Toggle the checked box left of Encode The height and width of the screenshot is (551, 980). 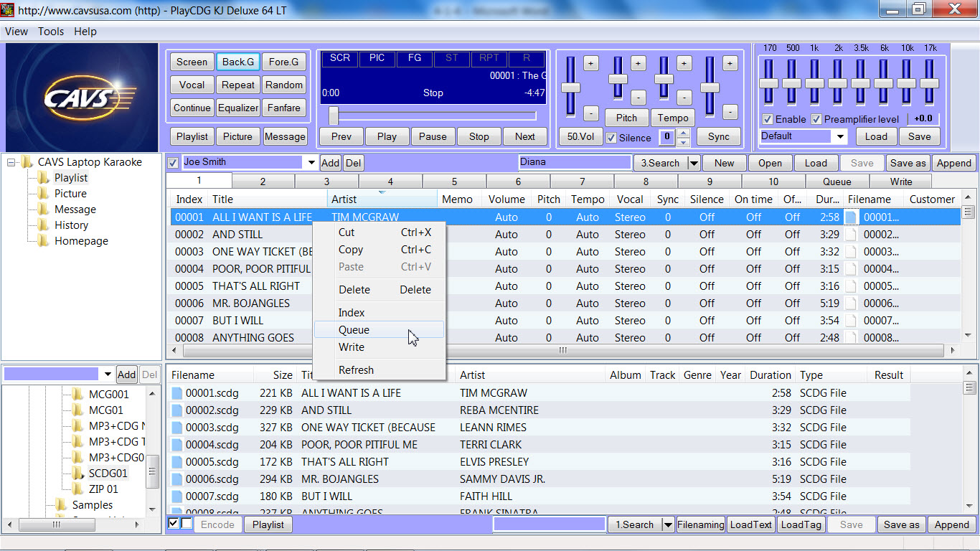click(173, 524)
